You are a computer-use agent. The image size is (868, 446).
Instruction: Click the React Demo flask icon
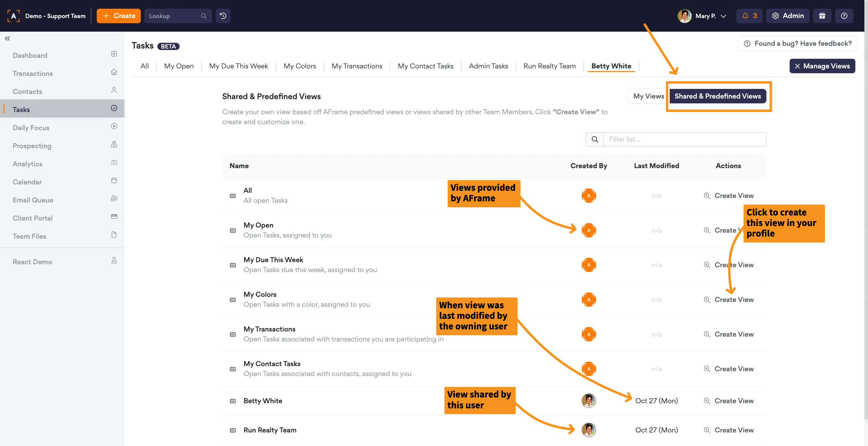(114, 260)
